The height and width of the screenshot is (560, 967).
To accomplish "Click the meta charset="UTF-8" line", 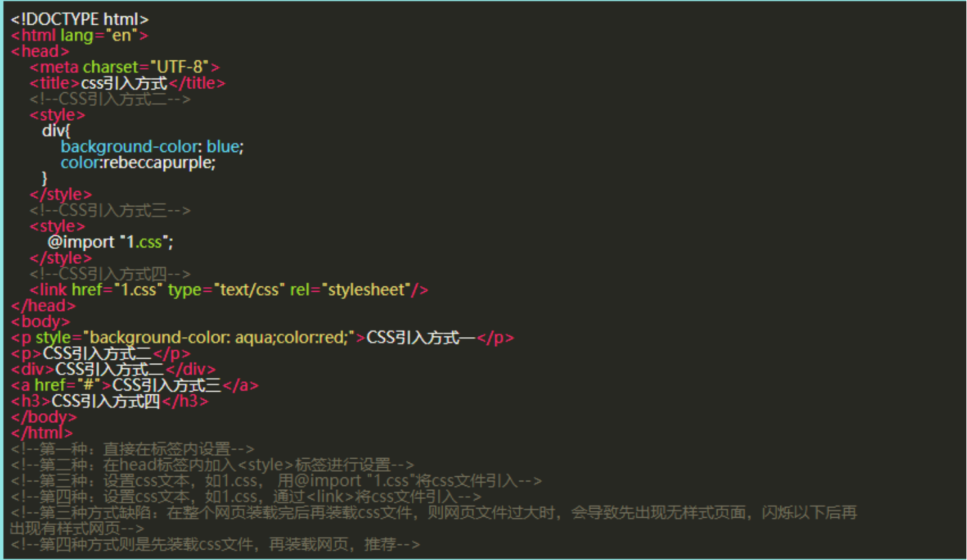I will [x=124, y=67].
